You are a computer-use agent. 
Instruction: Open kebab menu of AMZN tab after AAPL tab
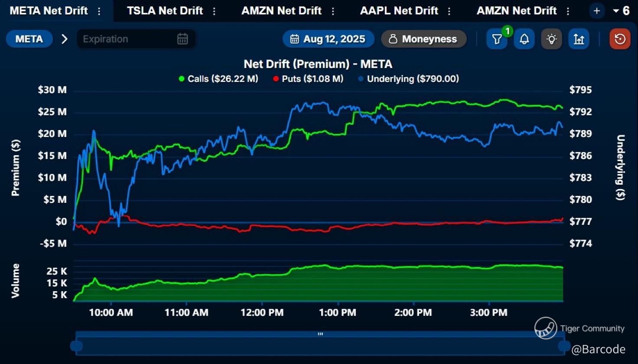568,11
